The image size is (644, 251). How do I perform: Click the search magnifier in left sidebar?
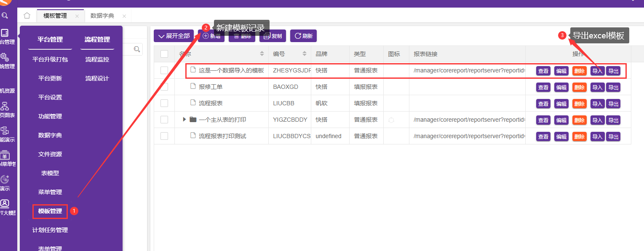(x=5, y=16)
